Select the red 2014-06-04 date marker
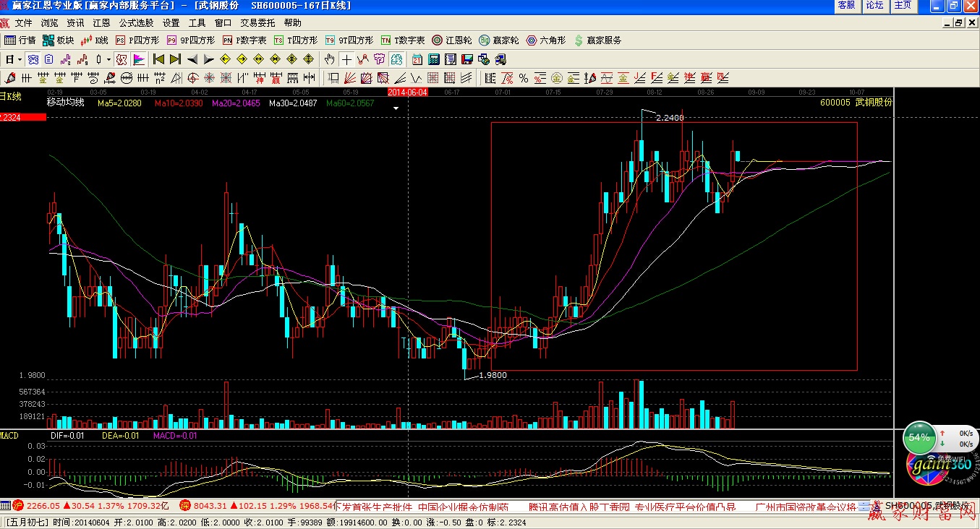 408,93
